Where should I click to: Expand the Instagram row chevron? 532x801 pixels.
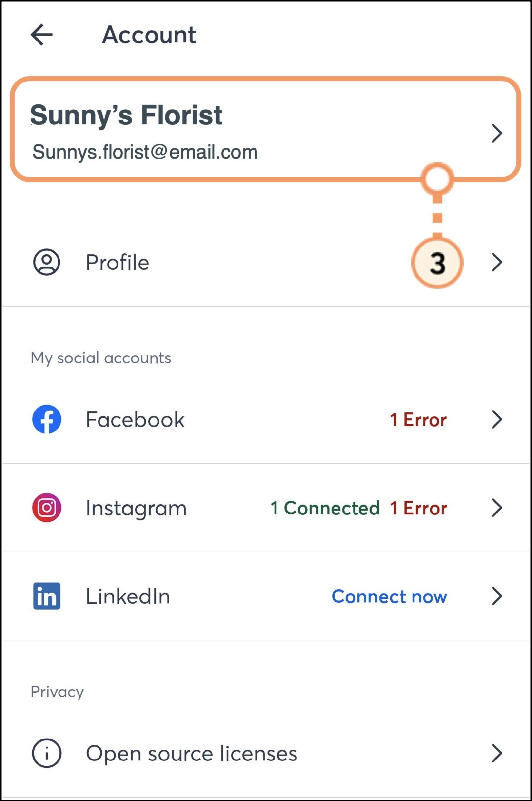click(497, 508)
